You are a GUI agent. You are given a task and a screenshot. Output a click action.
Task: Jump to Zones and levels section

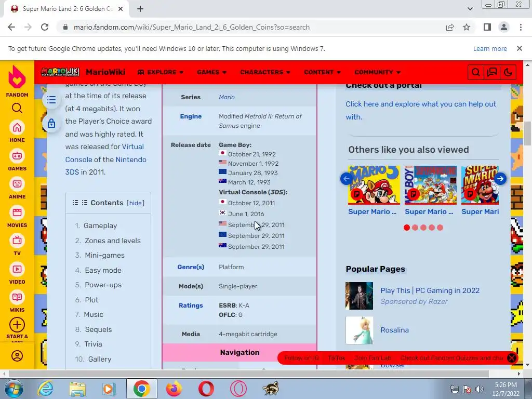pos(113,241)
